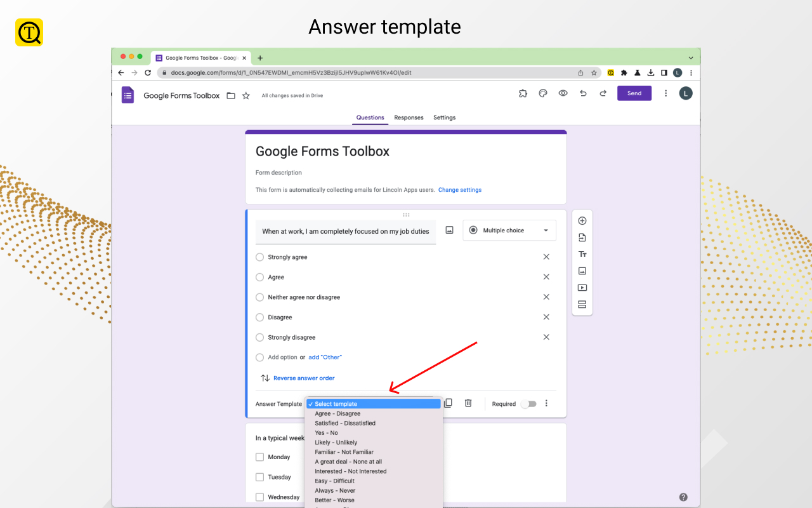Click the browser downloads icon

(x=651, y=73)
